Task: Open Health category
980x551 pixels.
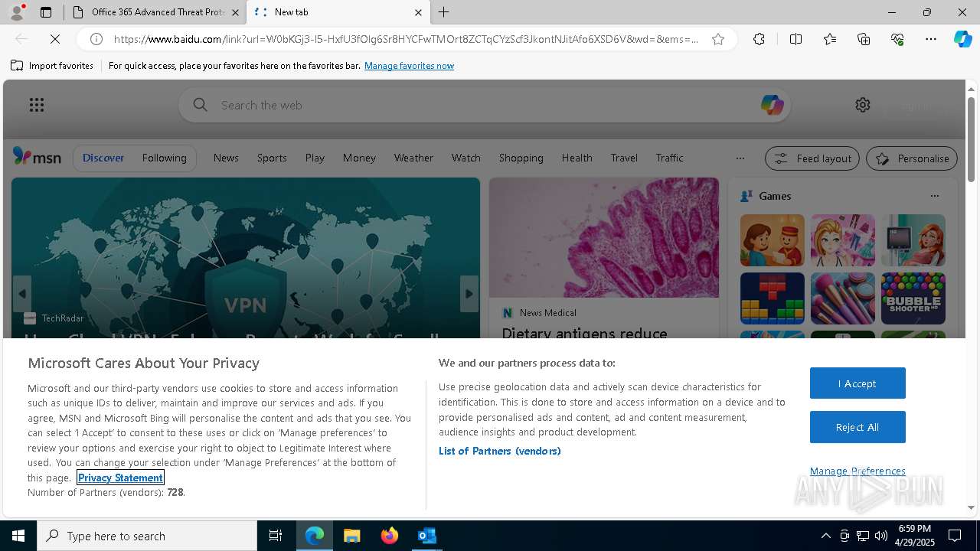Action: coord(577,158)
